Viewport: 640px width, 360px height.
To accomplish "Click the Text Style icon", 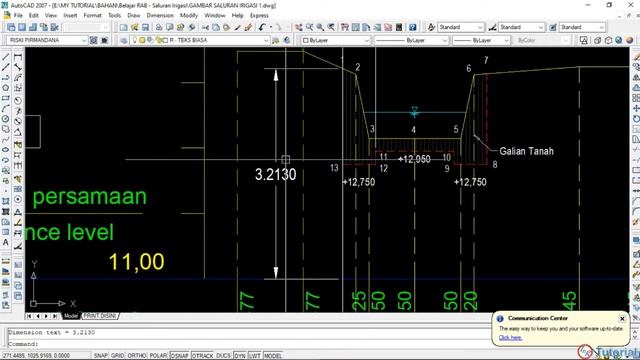I will pos(431,27).
